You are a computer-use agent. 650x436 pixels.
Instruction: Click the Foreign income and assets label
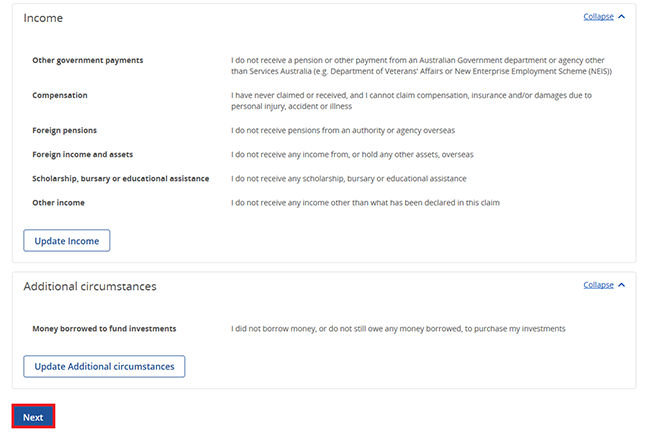tap(83, 155)
